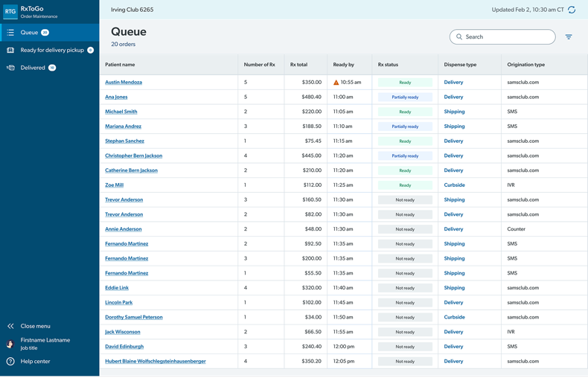Open patient Jack Wisconson
588x381 pixels.
coord(123,332)
